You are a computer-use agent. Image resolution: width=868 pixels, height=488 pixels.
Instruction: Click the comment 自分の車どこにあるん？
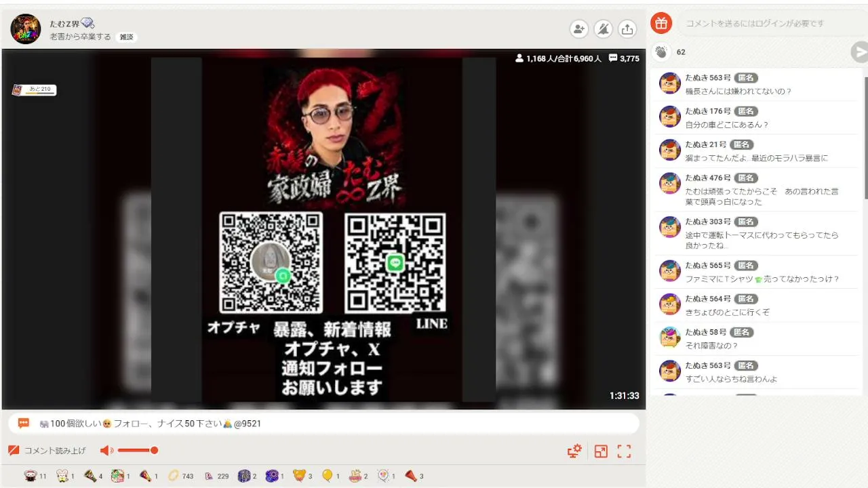(727, 125)
